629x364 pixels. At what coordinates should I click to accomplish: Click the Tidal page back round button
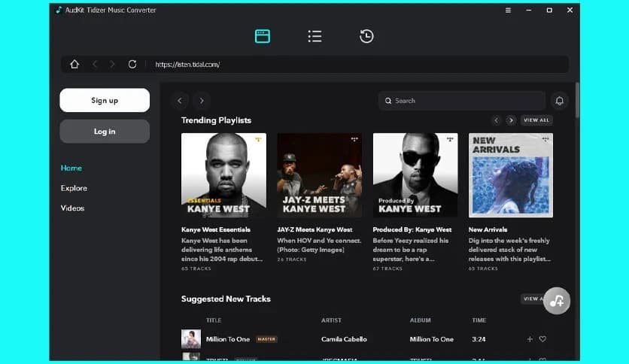coord(180,101)
